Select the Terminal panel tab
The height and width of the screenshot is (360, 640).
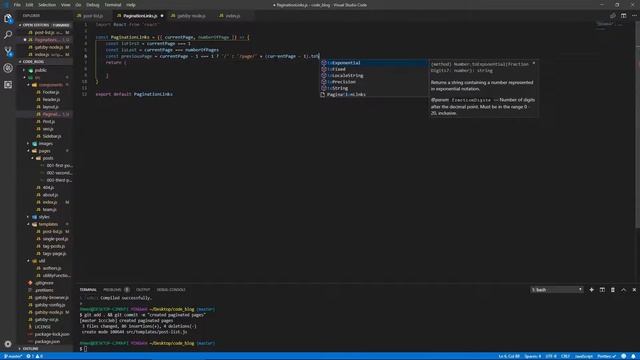pos(88,290)
